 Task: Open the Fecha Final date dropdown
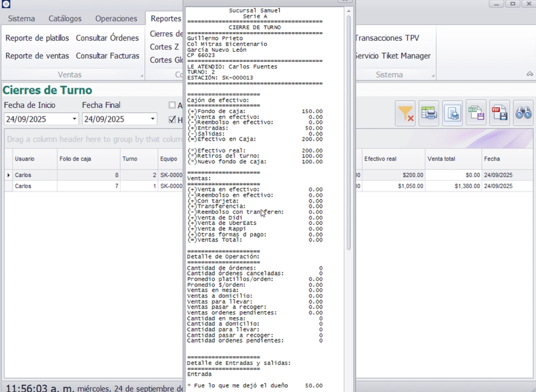tap(152, 120)
